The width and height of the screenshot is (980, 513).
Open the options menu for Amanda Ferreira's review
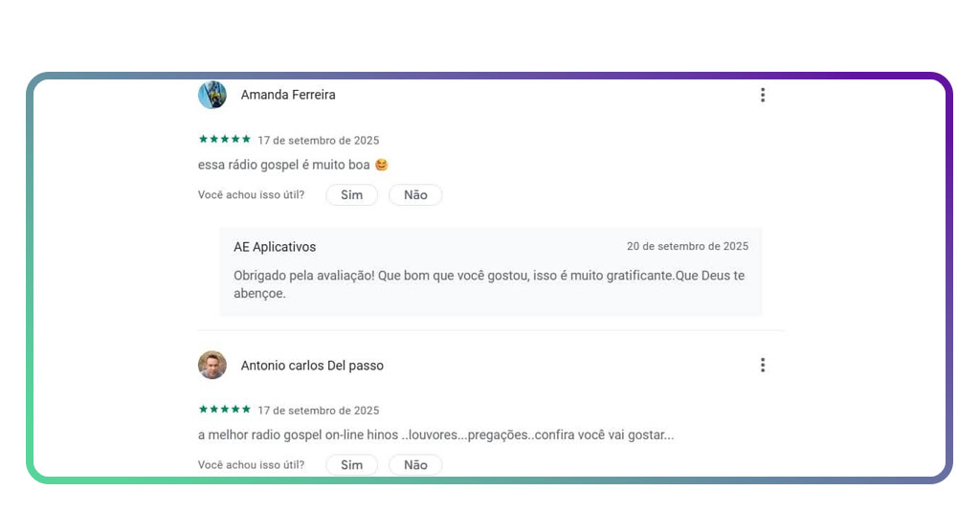pos(763,95)
